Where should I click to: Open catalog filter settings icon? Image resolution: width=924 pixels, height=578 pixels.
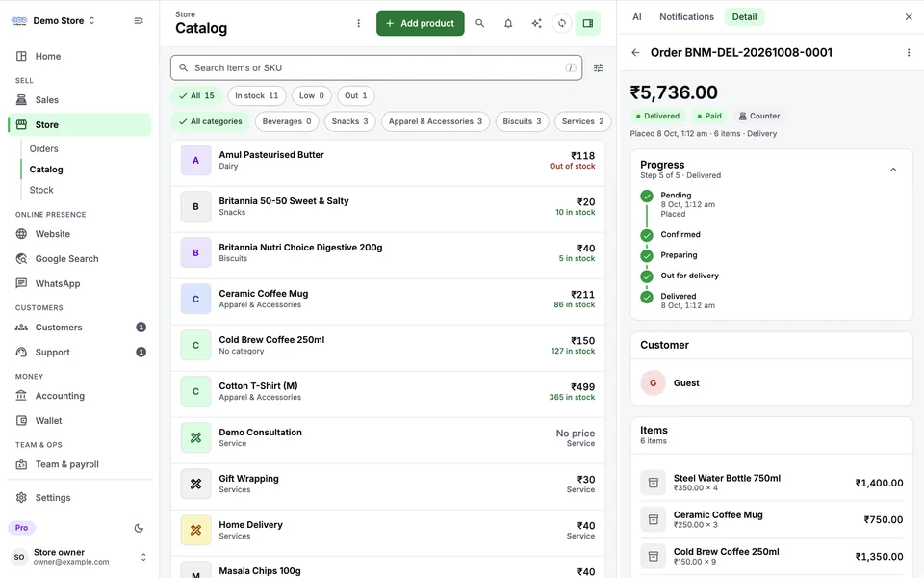(598, 67)
